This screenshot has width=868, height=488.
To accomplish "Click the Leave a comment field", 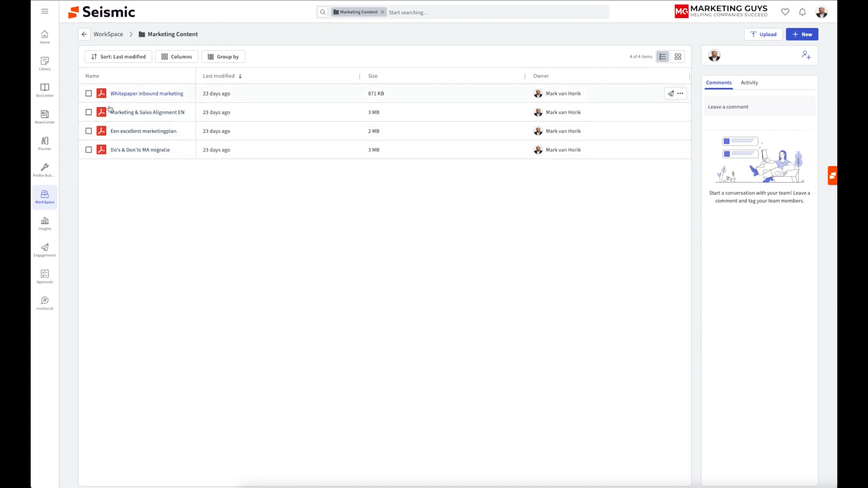I will [759, 107].
